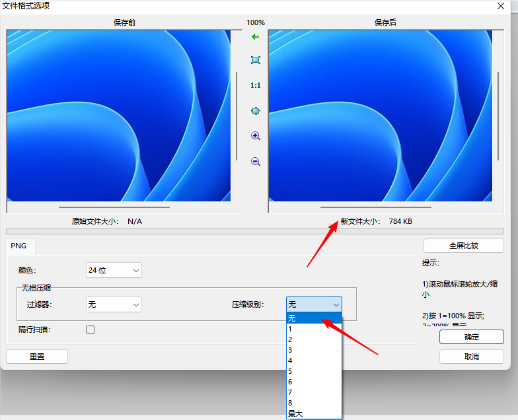The height and width of the screenshot is (420, 518).
Task: Toggle the 隔行扫描 checkbox
Action: (x=90, y=330)
